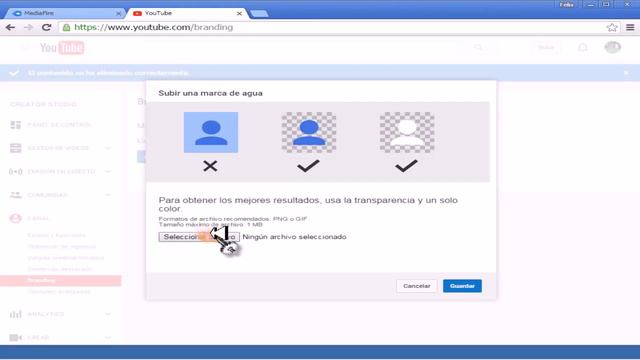Open a new browser tab

click(x=259, y=13)
